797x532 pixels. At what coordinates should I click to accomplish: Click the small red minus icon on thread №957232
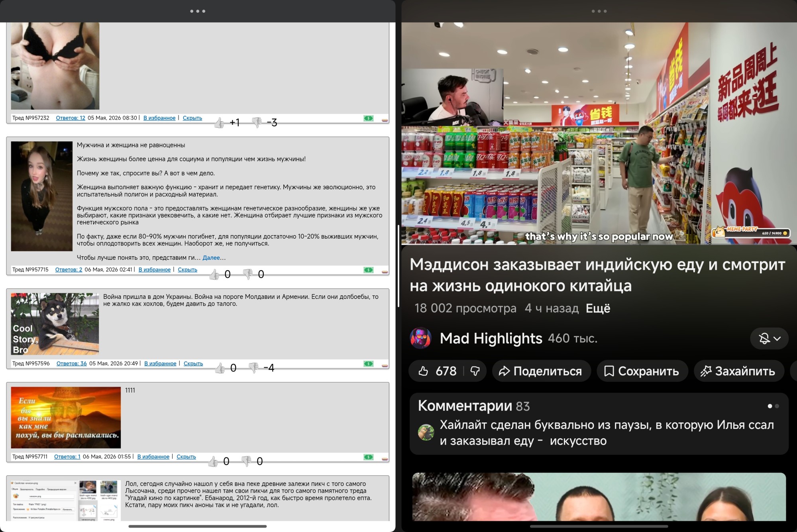click(385, 120)
